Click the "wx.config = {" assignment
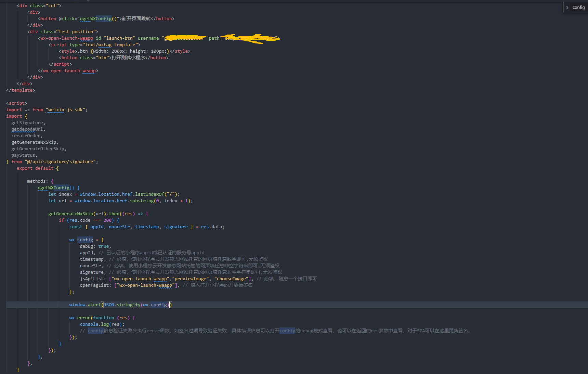Viewport: 588px width, 374px height. click(x=87, y=240)
